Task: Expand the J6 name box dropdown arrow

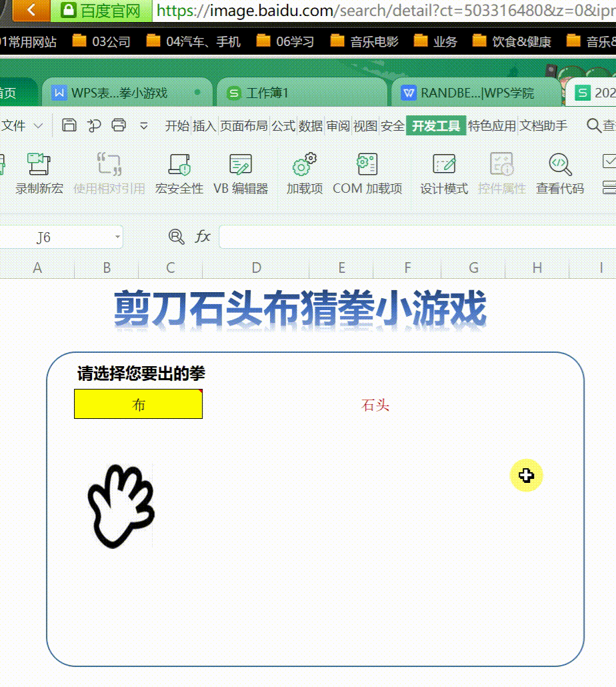Action: pos(117,237)
